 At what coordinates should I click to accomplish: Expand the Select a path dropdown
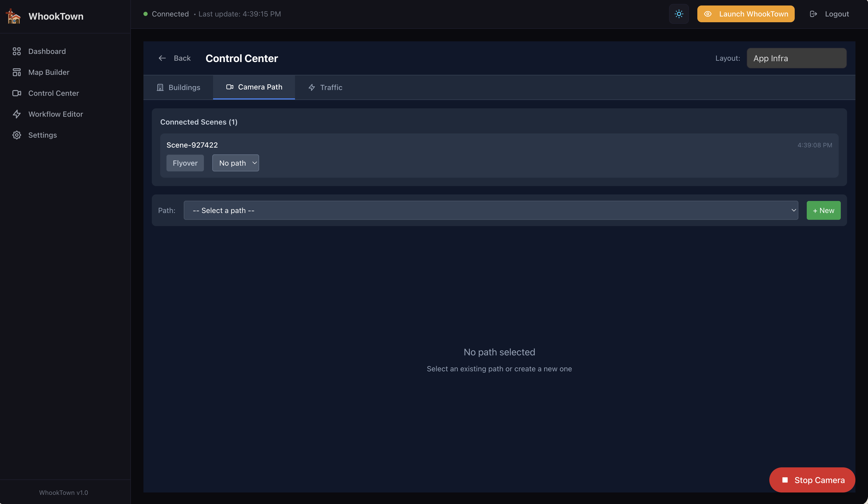(x=491, y=210)
